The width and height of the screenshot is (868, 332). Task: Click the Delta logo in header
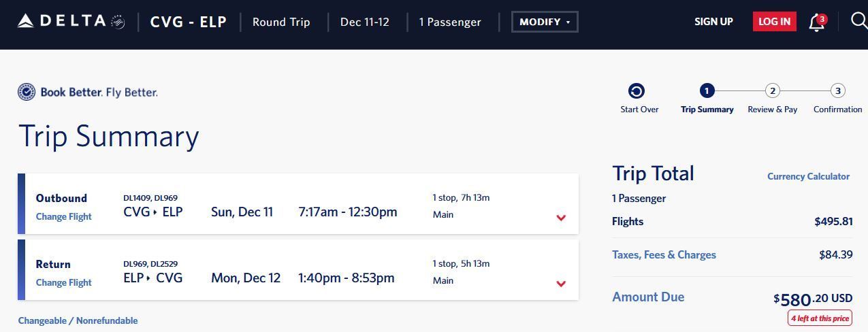71,22
